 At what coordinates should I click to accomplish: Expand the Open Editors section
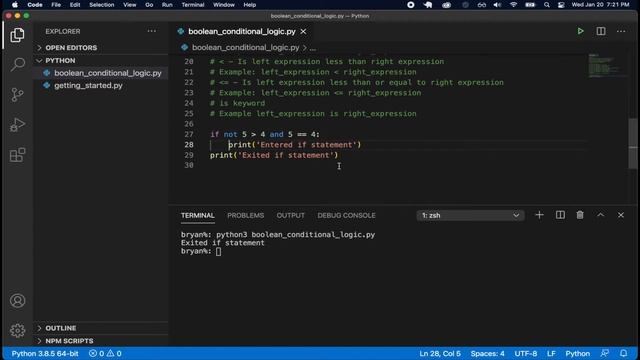(100, 48)
